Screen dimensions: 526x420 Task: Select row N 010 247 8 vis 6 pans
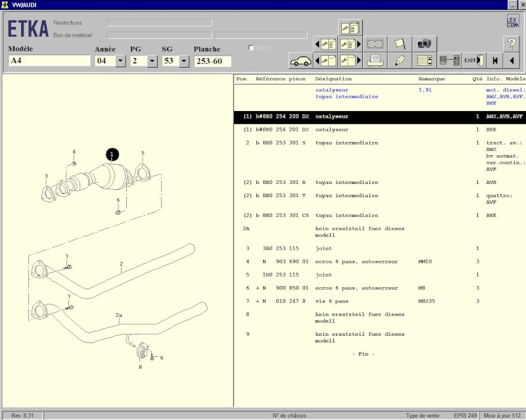point(380,301)
